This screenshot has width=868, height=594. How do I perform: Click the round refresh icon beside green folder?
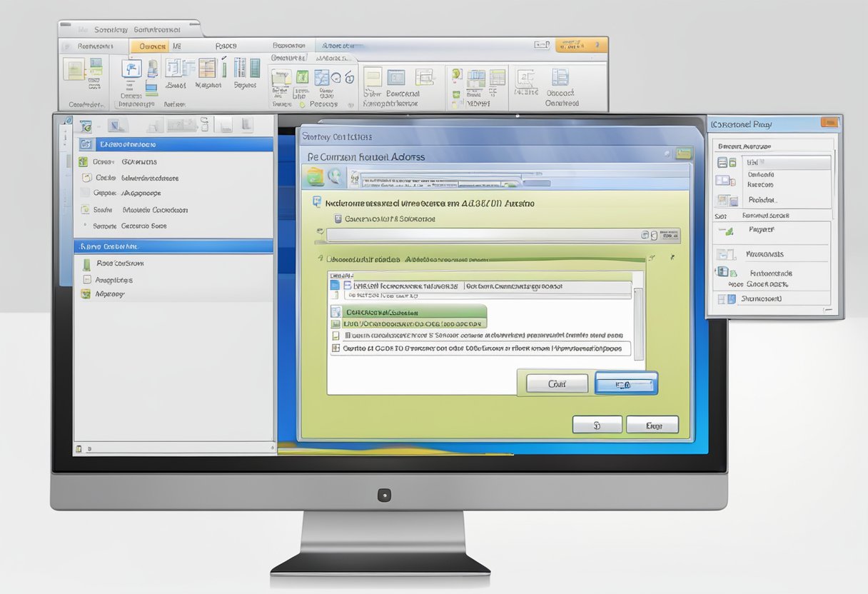click(x=334, y=176)
